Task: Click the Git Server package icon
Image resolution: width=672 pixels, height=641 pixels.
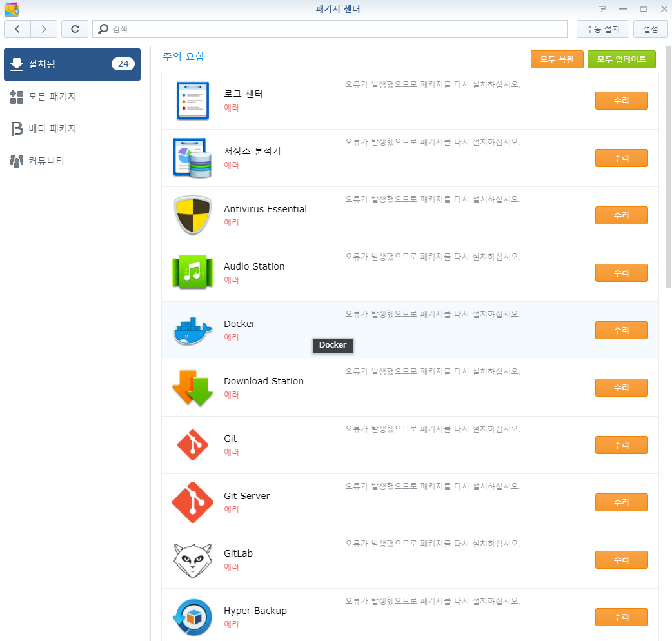Action: click(193, 502)
